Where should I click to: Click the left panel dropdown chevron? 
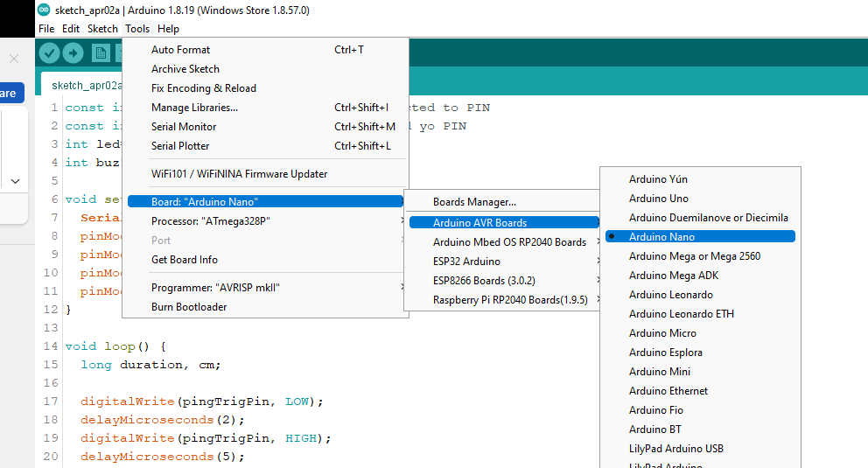tap(16, 181)
